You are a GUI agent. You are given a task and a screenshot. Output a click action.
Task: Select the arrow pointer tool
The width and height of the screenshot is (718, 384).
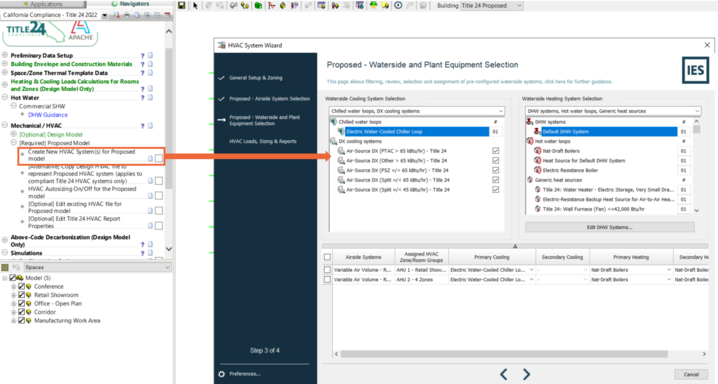(x=196, y=5)
